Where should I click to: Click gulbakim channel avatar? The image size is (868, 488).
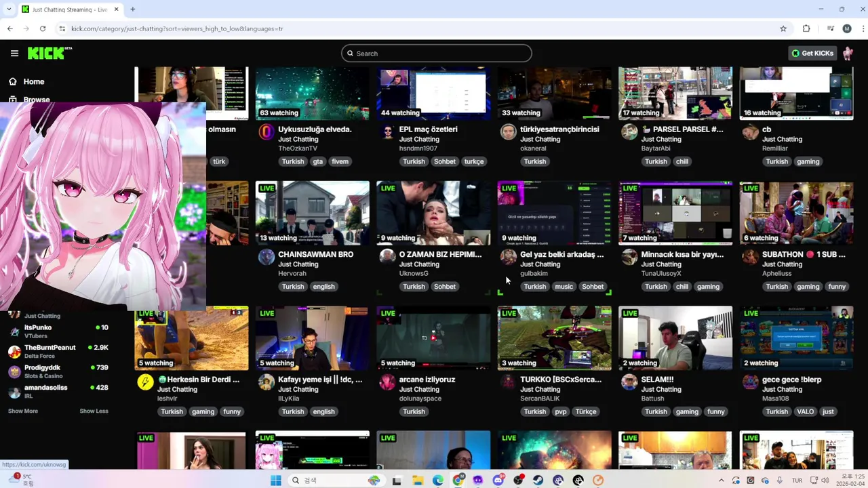pyautogui.click(x=509, y=257)
